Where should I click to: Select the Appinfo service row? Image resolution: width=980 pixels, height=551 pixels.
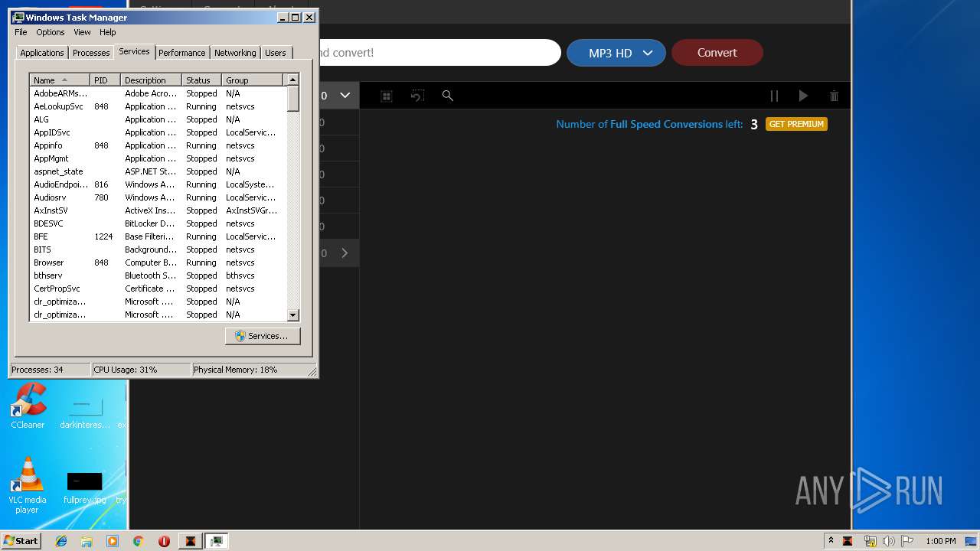158,145
